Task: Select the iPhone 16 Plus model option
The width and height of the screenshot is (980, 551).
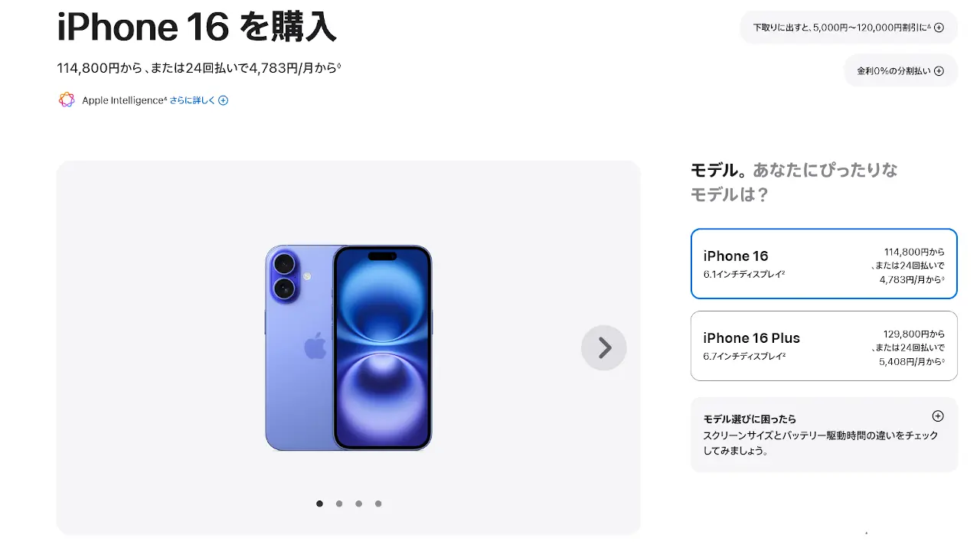Action: [x=824, y=346]
